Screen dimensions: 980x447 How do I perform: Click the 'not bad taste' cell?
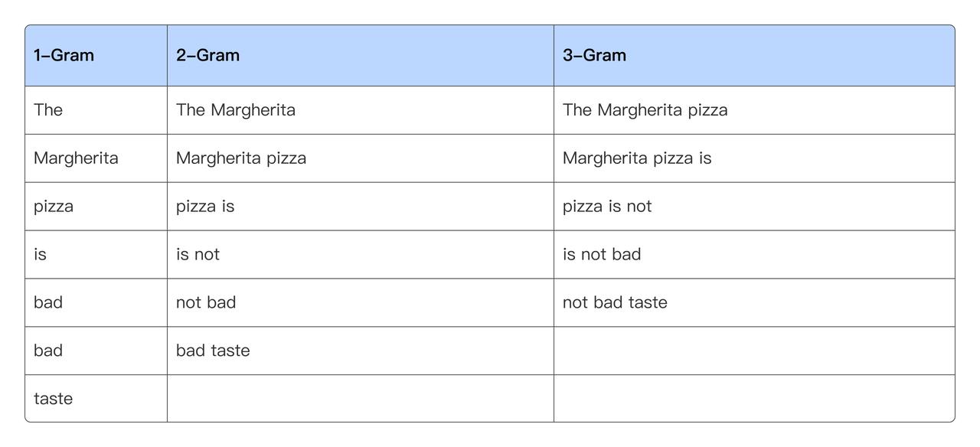[x=615, y=303]
